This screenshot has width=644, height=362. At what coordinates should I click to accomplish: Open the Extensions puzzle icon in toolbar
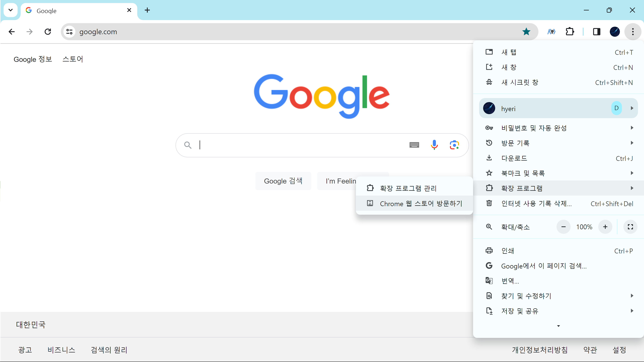click(570, 32)
